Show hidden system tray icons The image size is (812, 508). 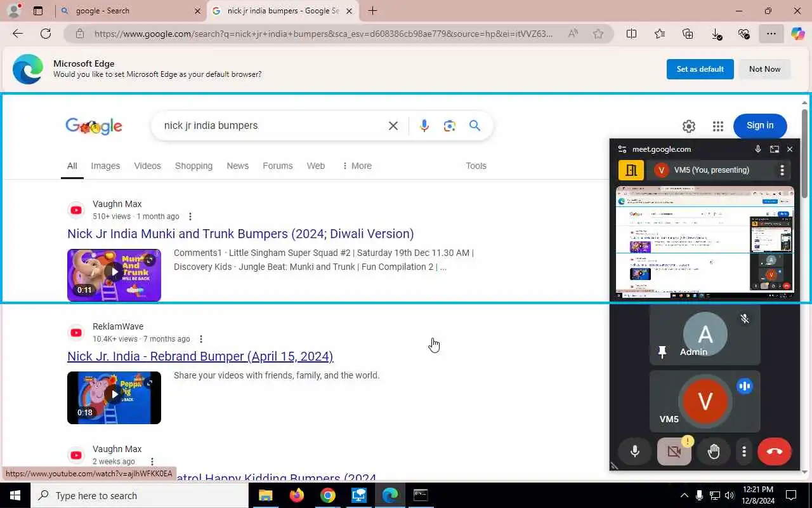click(x=684, y=495)
